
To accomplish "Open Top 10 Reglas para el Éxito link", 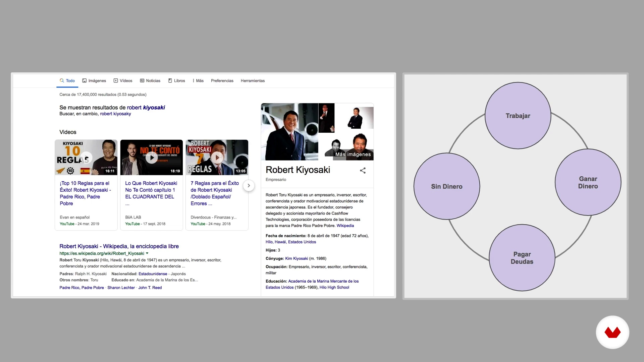I will point(85,193).
